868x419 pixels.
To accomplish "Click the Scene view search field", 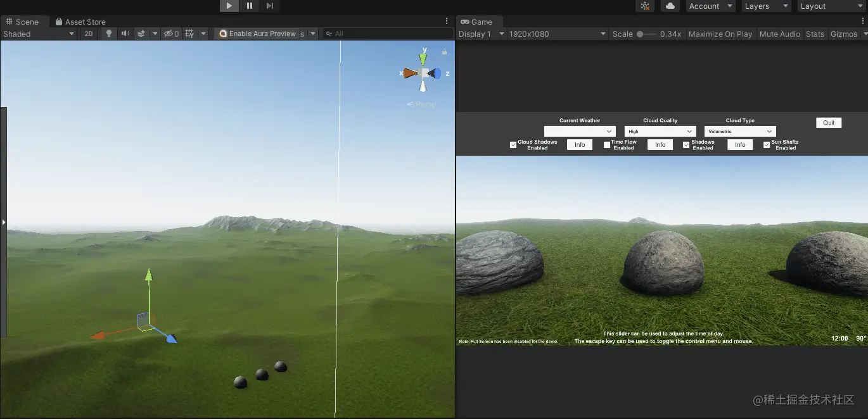I will pyautogui.click(x=387, y=34).
